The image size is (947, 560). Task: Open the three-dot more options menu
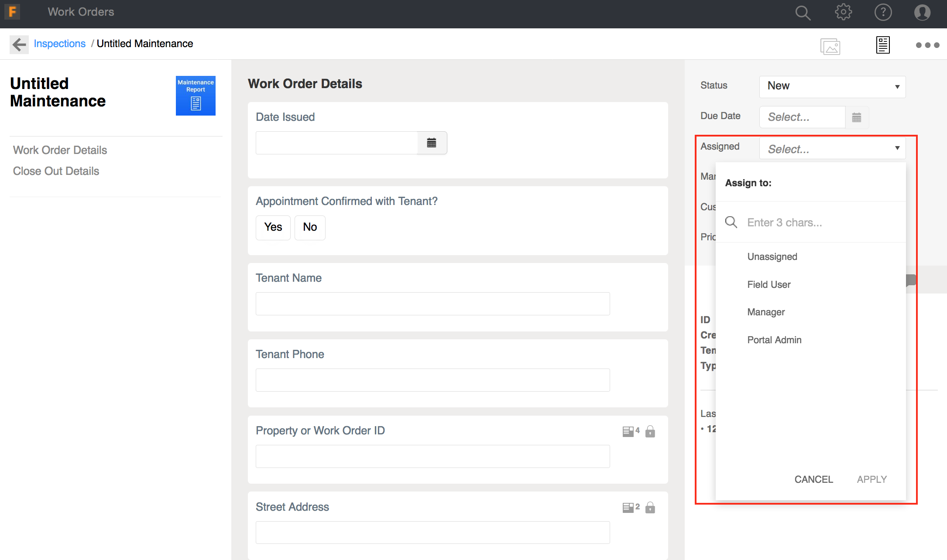[927, 45]
